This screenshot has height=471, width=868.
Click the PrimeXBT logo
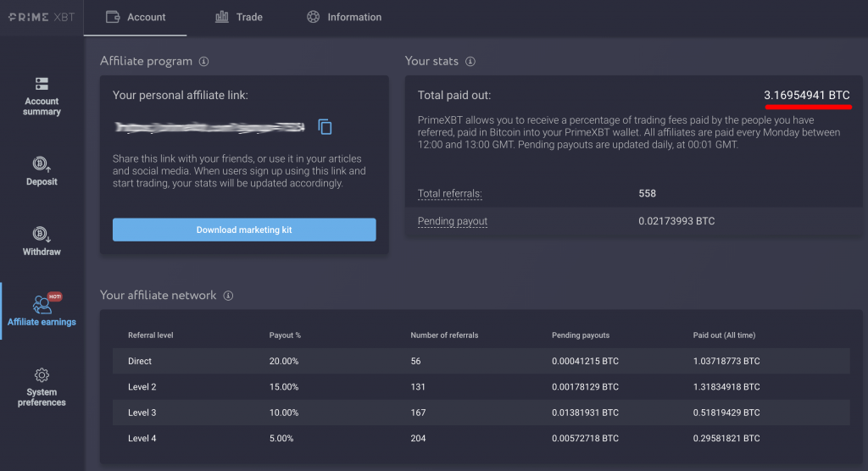[x=42, y=17]
